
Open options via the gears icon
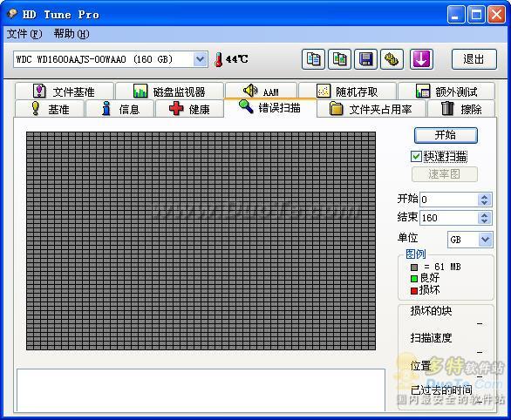click(x=392, y=59)
